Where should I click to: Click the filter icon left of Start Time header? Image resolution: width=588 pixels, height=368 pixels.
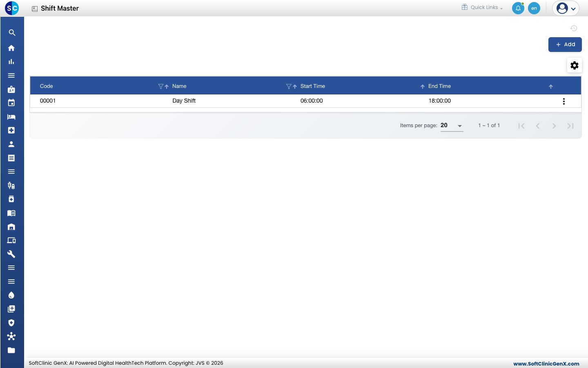[289, 86]
